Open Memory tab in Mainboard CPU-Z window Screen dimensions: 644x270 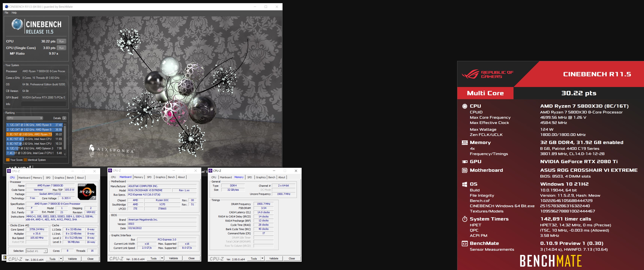[x=139, y=177]
